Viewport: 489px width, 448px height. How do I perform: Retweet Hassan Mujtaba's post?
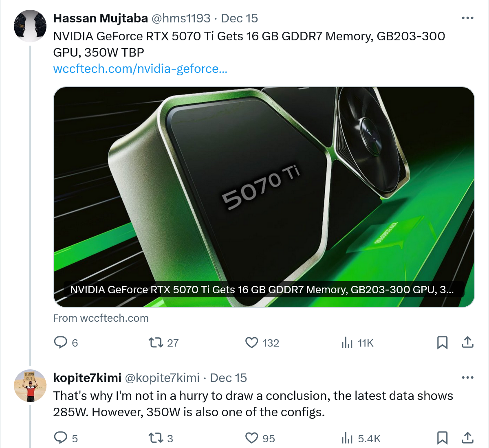156,343
